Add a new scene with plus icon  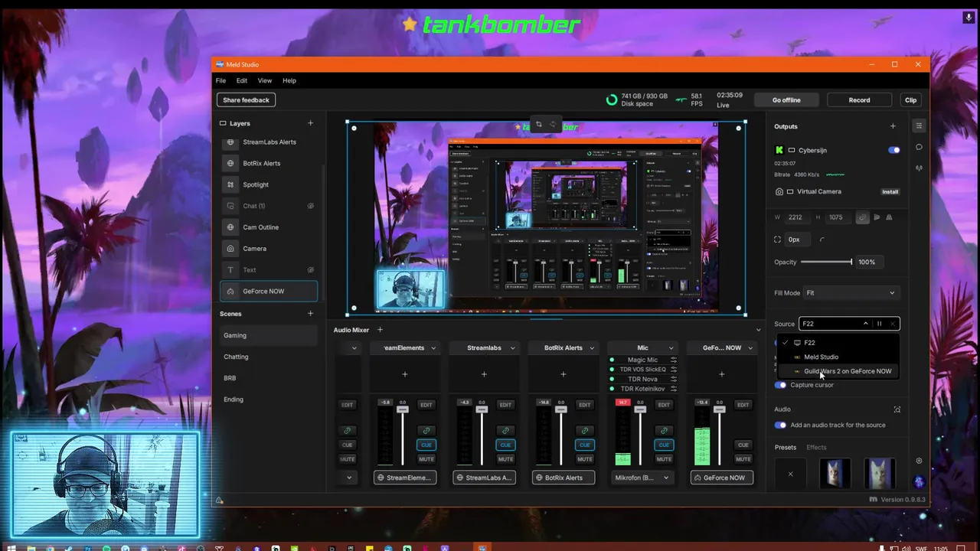[x=310, y=314]
